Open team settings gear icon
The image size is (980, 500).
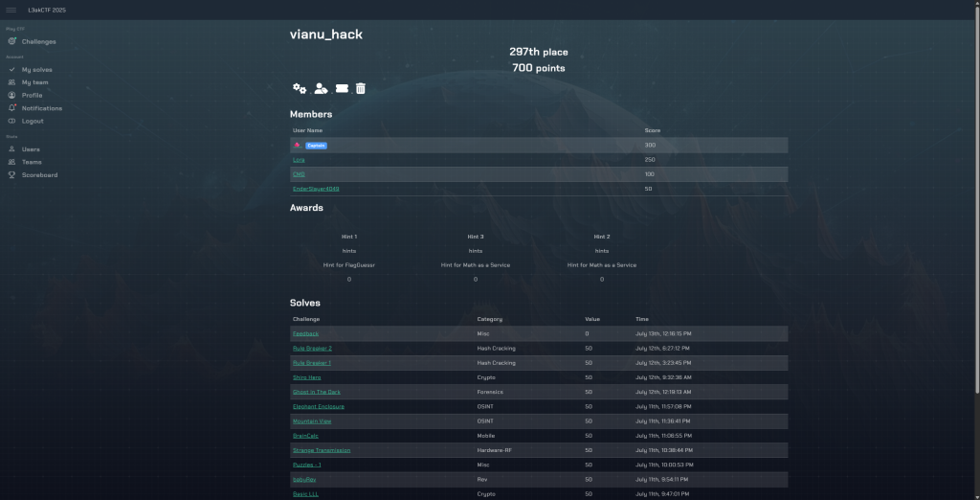pos(300,89)
